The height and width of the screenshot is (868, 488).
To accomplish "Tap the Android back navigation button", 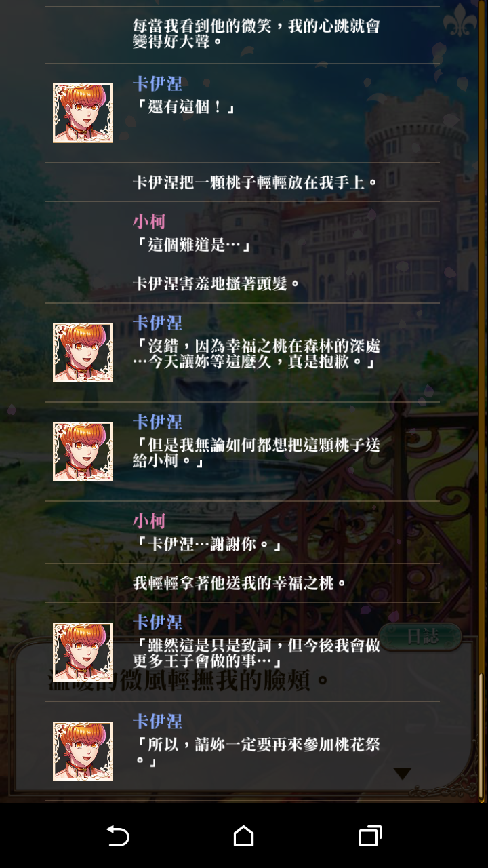I will pos(118,836).
